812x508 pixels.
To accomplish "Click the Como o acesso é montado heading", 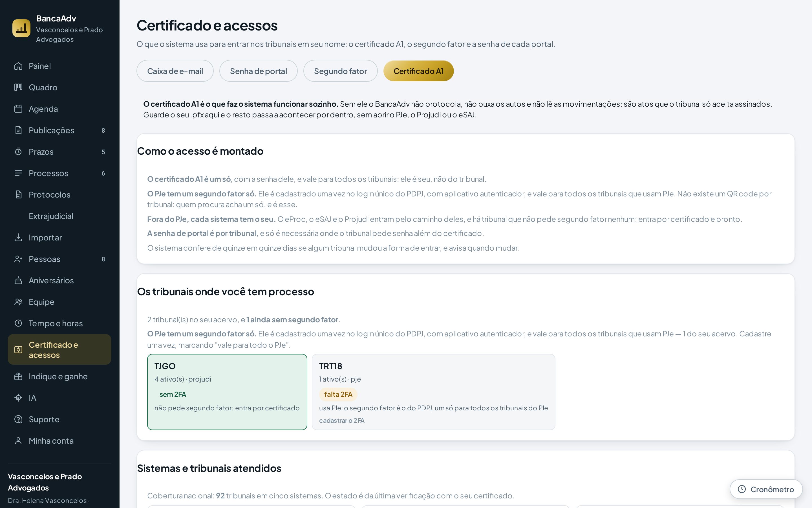I will click(200, 151).
